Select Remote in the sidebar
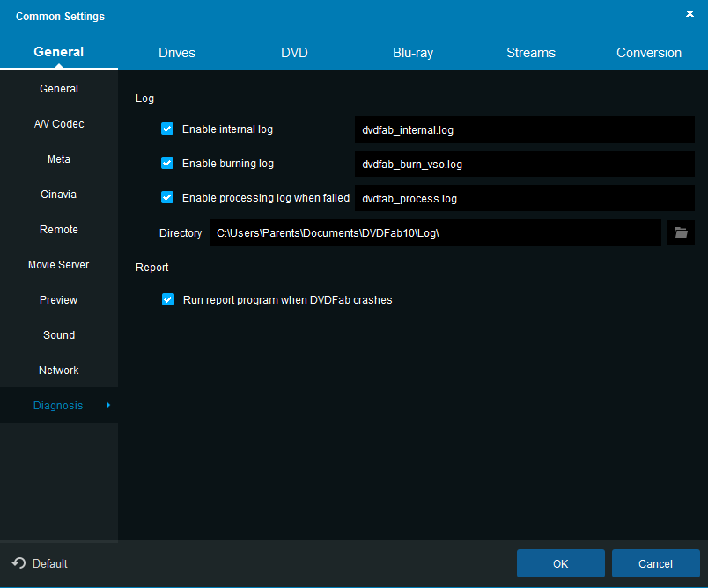 click(59, 229)
